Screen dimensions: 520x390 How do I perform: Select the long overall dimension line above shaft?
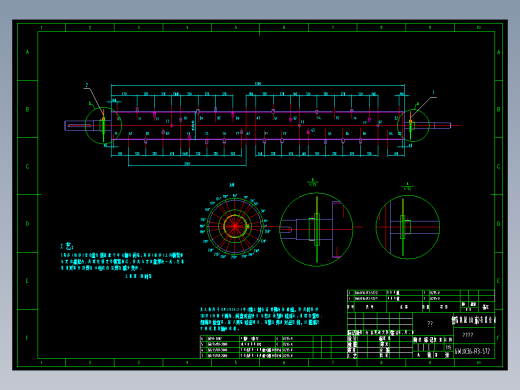(x=258, y=85)
